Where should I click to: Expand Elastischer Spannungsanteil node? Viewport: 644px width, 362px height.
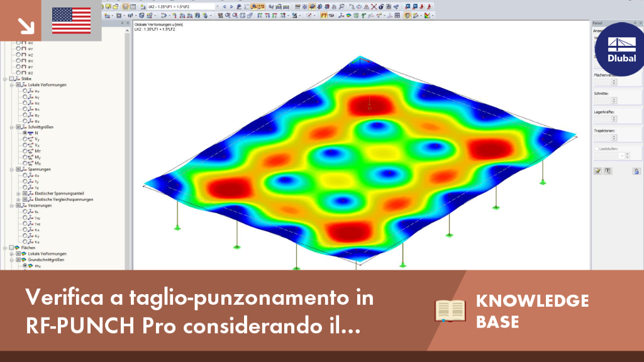click(18, 194)
